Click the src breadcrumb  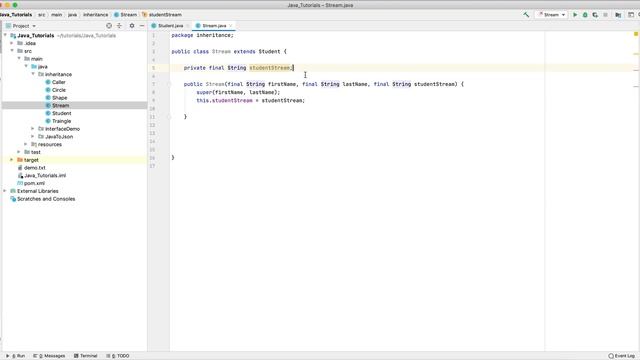[42, 15]
